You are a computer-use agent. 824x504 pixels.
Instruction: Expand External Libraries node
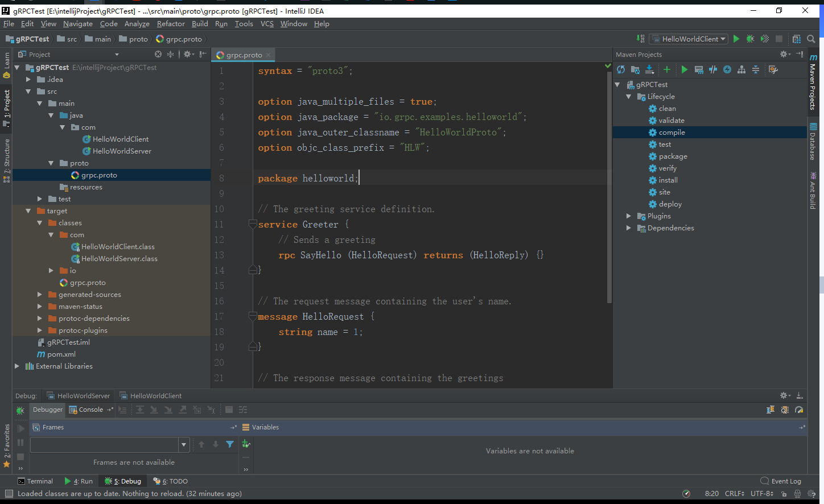tap(17, 366)
